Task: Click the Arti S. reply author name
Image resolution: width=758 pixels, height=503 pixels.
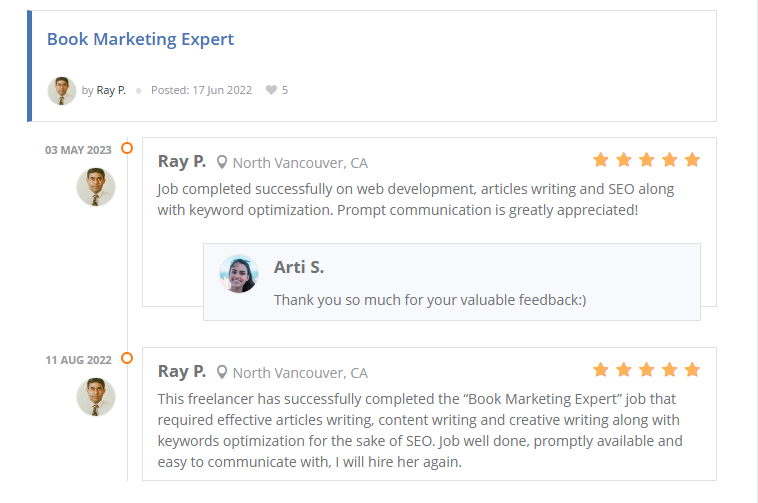Action: 299,267
